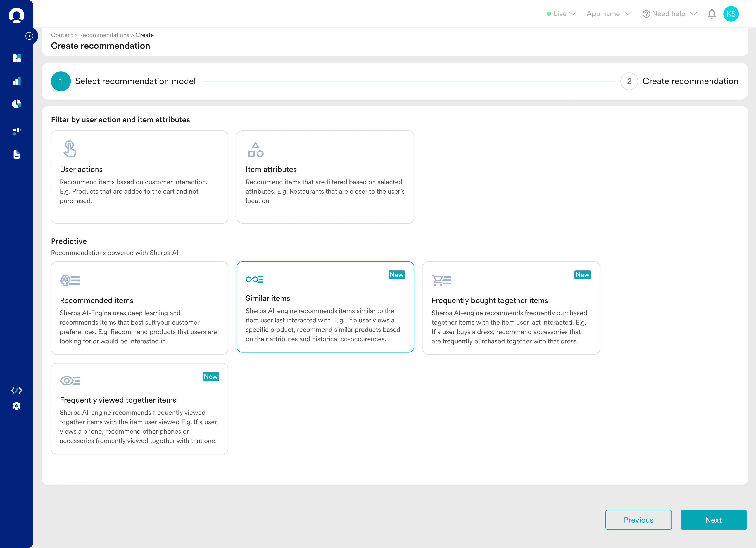Click the pie chart segments sidebar icon
The width and height of the screenshot is (756, 548).
click(17, 104)
